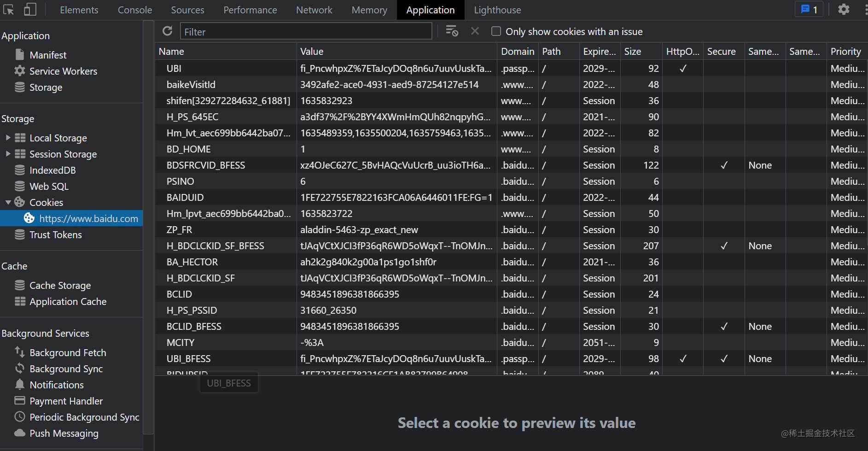Screen dimensions: 868x451
Task: Open the Manifest item in sidebar
Action: [48, 55]
